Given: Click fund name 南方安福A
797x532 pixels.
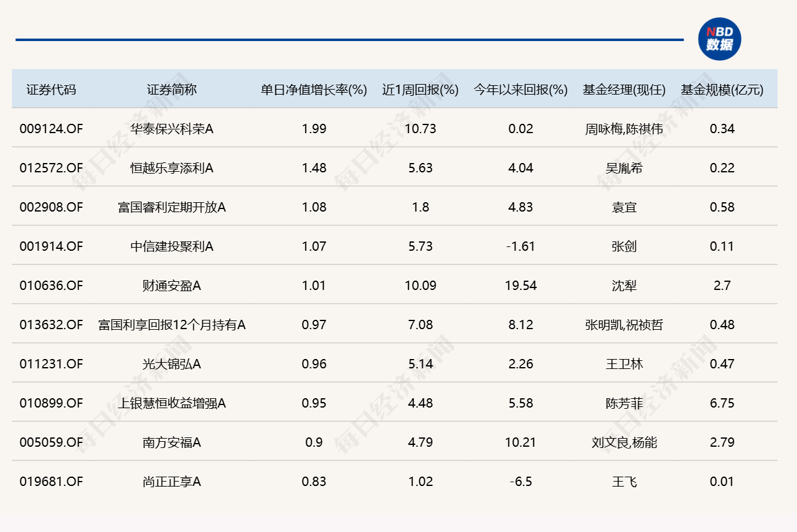Looking at the screenshot, I should click(172, 442).
